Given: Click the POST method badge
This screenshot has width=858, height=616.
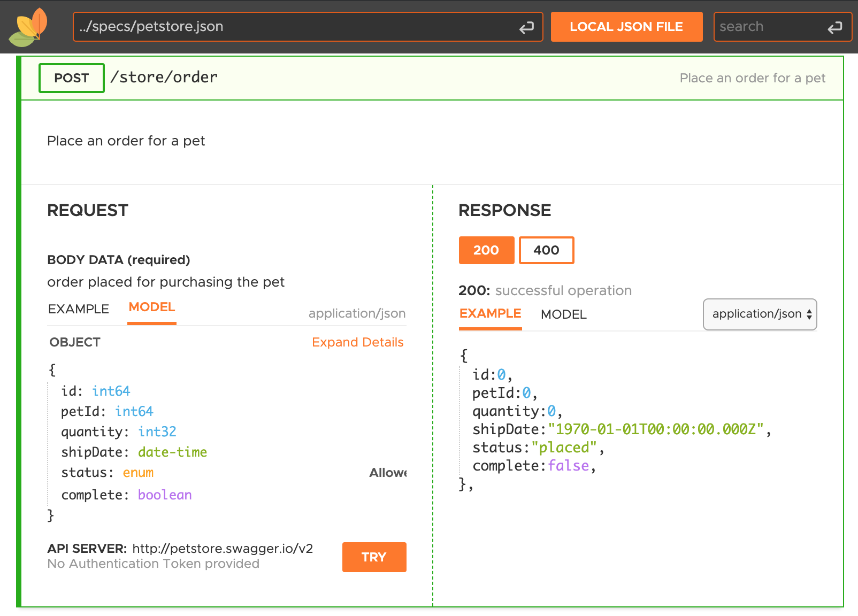Looking at the screenshot, I should click(72, 78).
